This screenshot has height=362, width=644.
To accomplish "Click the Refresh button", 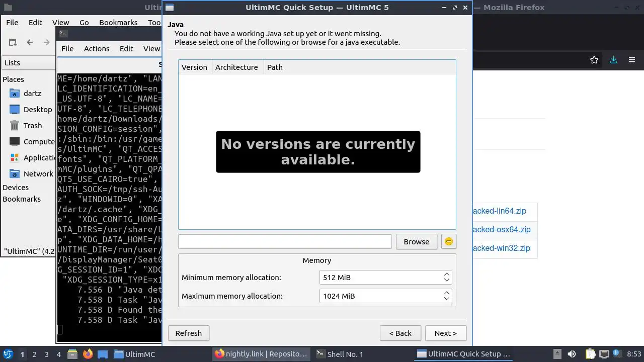I will point(189,333).
